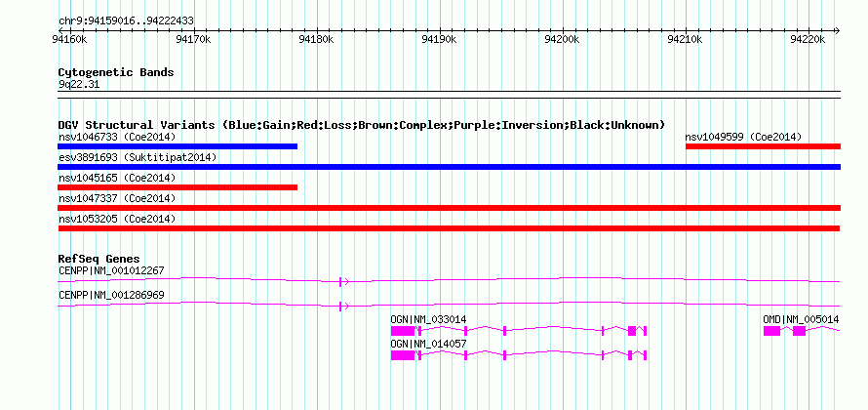Open the nsv1046733 (Coe2014) label

pos(117,137)
